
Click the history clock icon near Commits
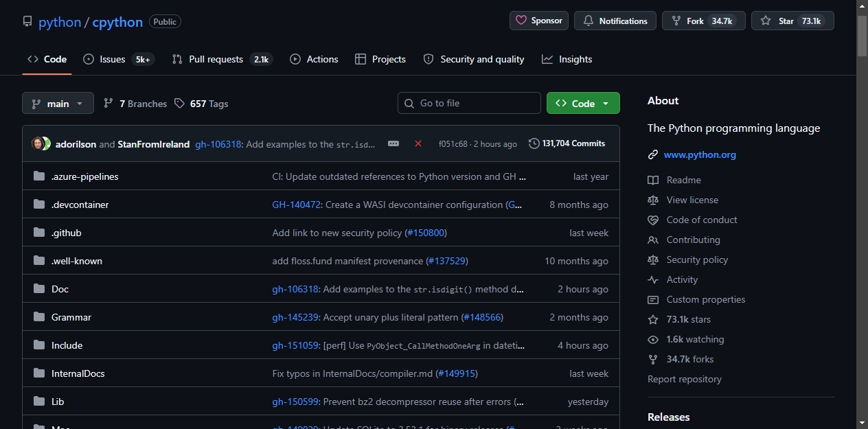pos(534,143)
